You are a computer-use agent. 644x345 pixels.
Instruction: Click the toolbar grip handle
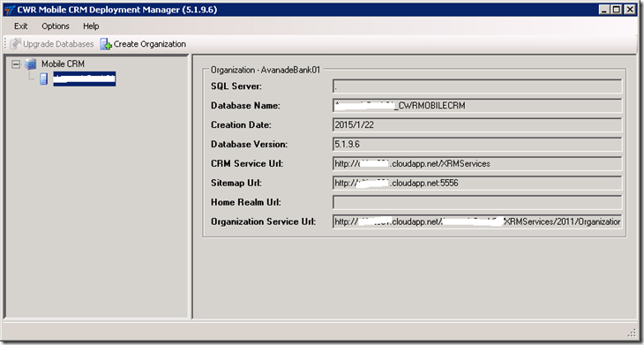point(5,44)
